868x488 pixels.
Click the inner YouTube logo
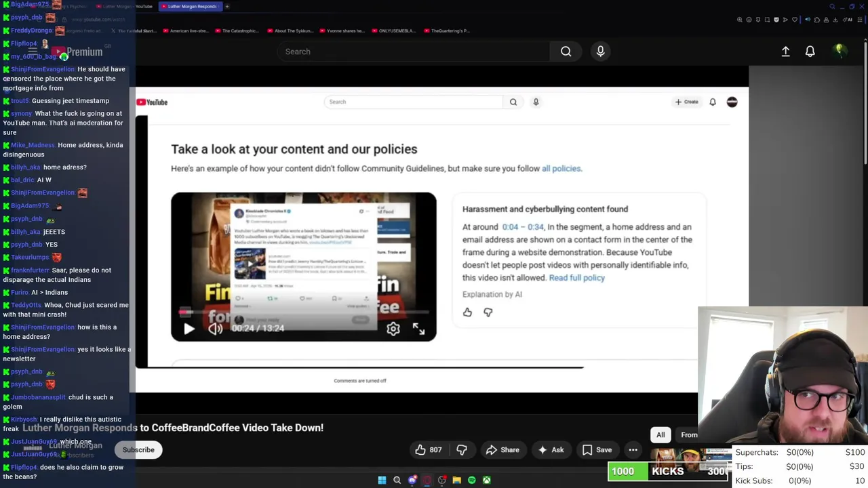[x=152, y=102]
